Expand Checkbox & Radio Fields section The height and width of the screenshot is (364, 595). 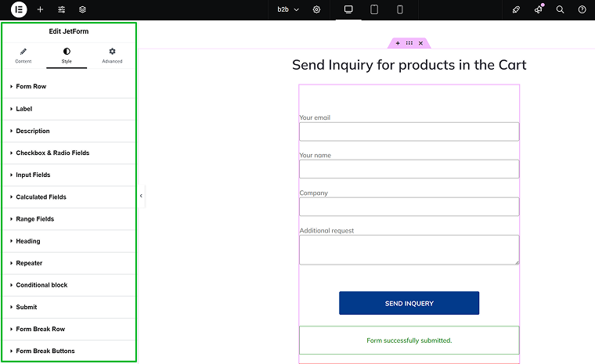coord(69,153)
